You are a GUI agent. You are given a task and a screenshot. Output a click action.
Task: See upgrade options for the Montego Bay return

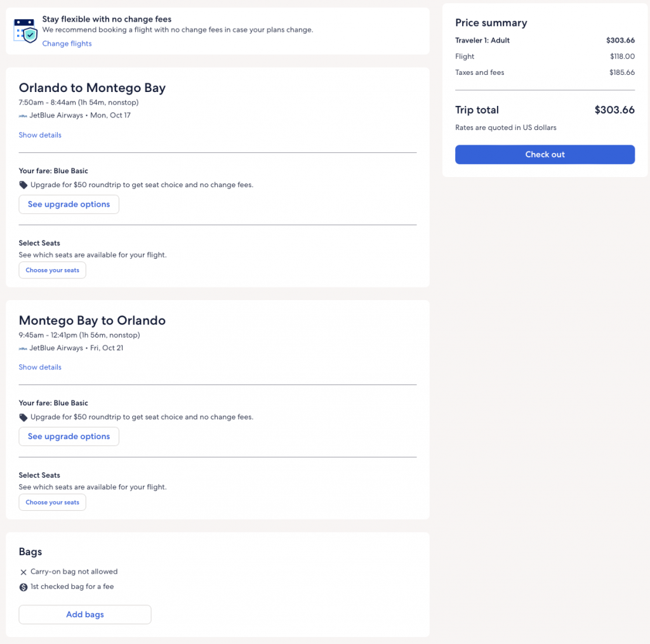point(69,437)
